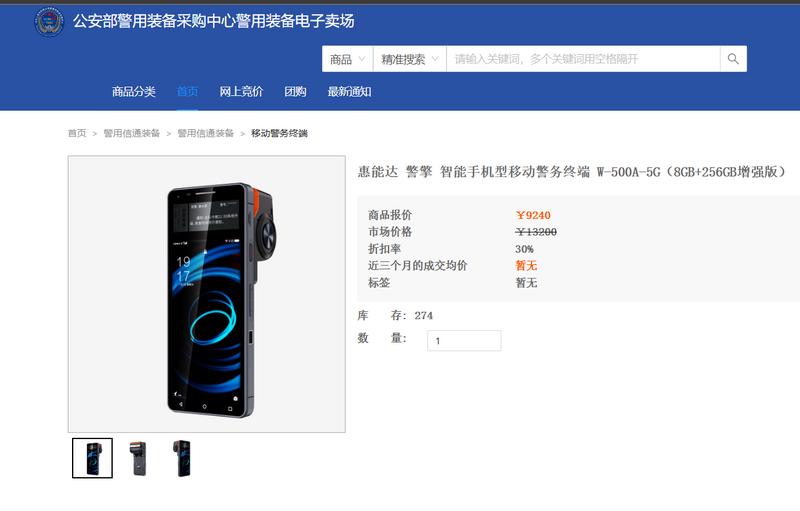Click second 警用信通装备 breadcrumb link
This screenshot has width=800, height=511.
point(206,133)
